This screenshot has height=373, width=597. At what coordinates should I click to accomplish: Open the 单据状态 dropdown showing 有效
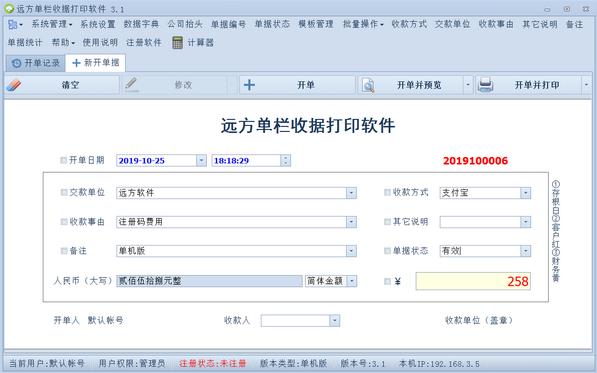[x=525, y=251]
